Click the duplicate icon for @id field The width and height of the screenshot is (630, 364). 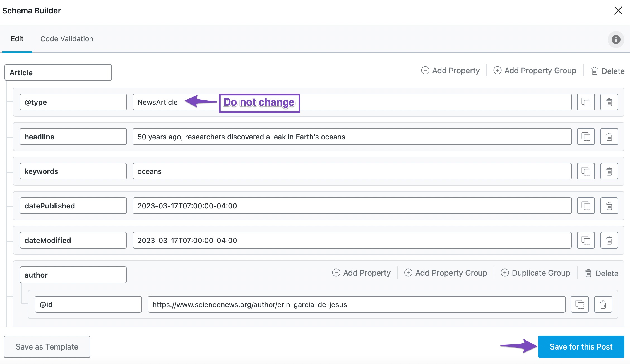580,304
